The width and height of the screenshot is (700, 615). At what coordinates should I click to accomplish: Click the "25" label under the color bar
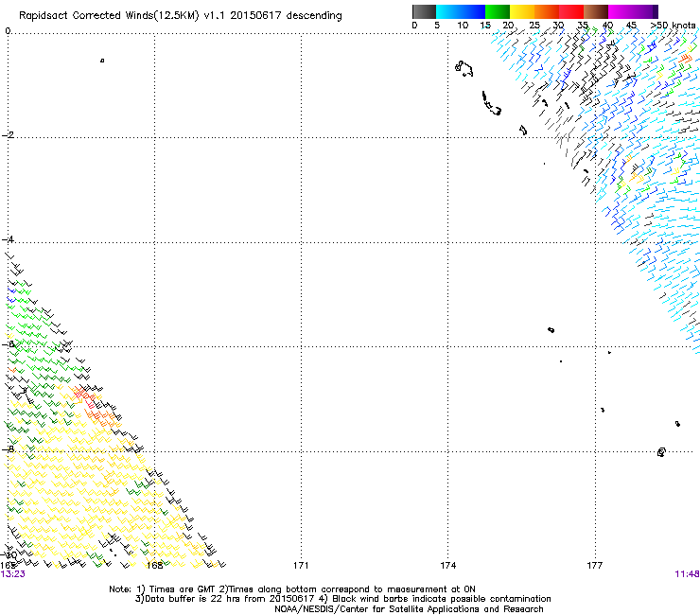pos(534,26)
